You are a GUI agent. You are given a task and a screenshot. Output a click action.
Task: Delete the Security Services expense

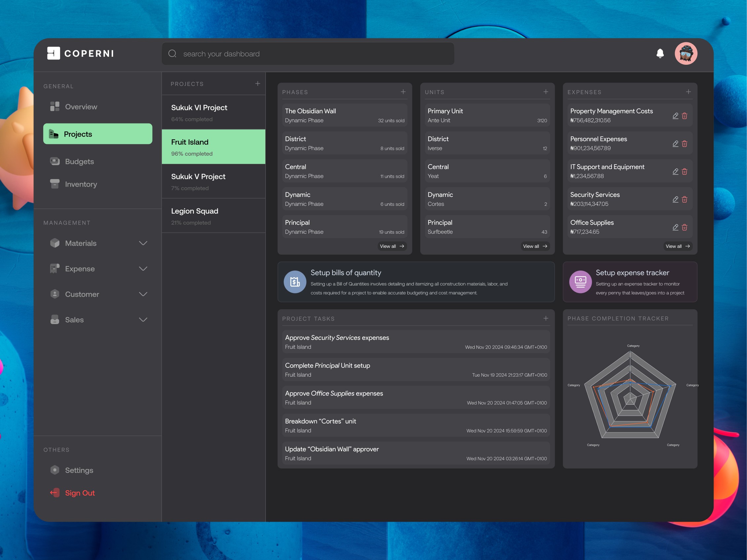(685, 199)
